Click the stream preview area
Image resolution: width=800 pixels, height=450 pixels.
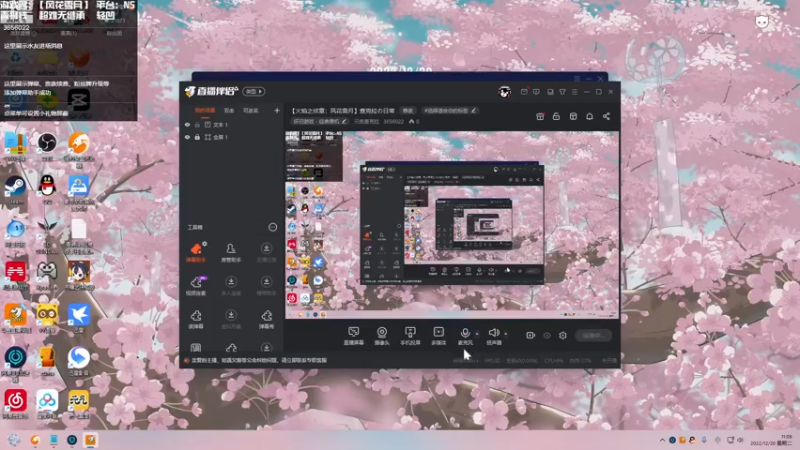[x=452, y=225]
